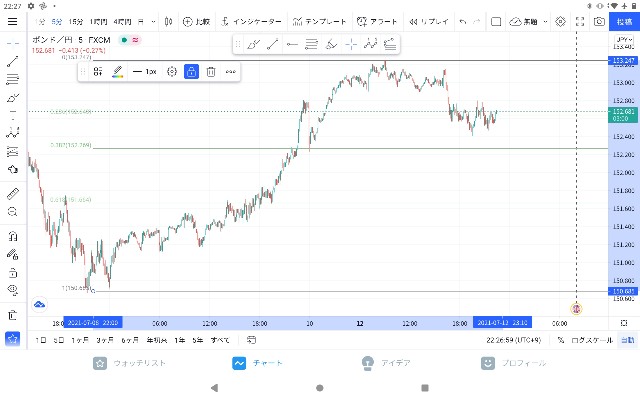This screenshot has width=640, height=400.
Task: Create an alert with アラート button
Action: 377,22
